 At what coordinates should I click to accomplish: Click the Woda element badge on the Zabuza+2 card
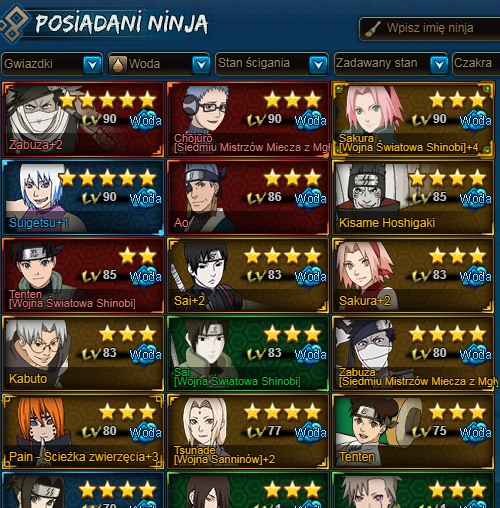click(x=145, y=121)
